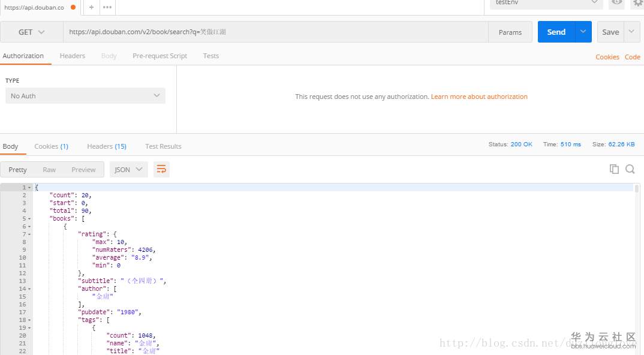Follow Learn more about authorization link
This screenshot has width=644, height=355.
[479, 97]
